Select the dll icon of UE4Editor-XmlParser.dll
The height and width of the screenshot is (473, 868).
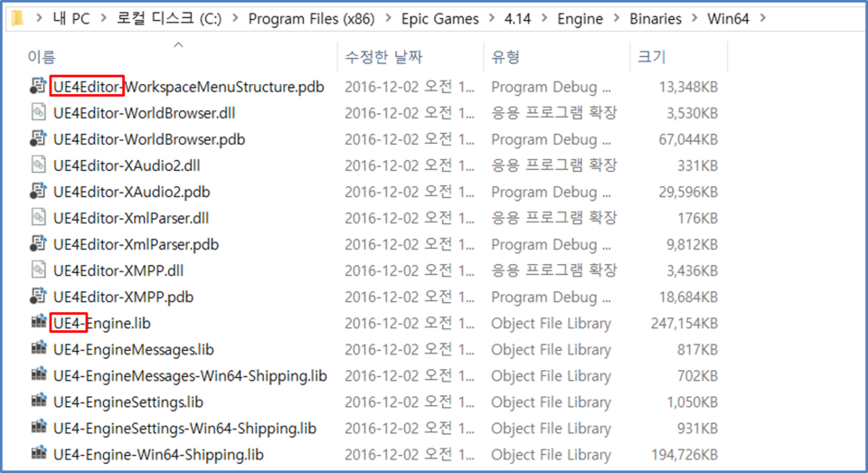pos(38,218)
